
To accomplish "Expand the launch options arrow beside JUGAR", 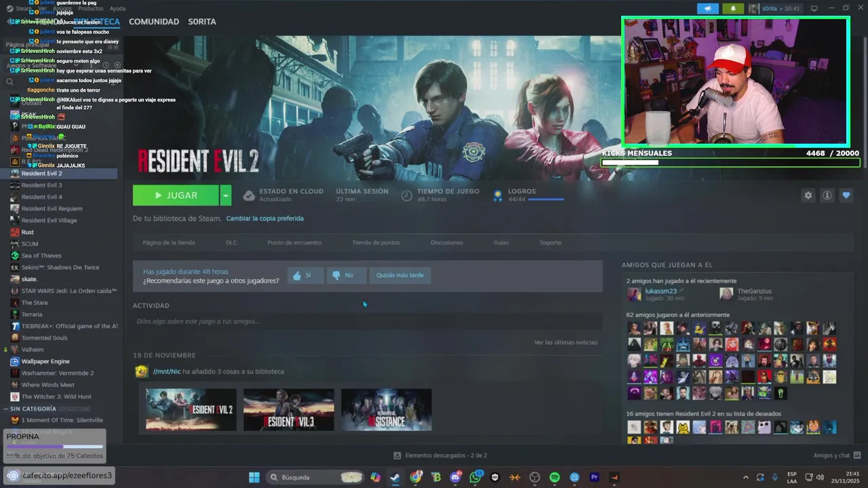I will coord(226,195).
